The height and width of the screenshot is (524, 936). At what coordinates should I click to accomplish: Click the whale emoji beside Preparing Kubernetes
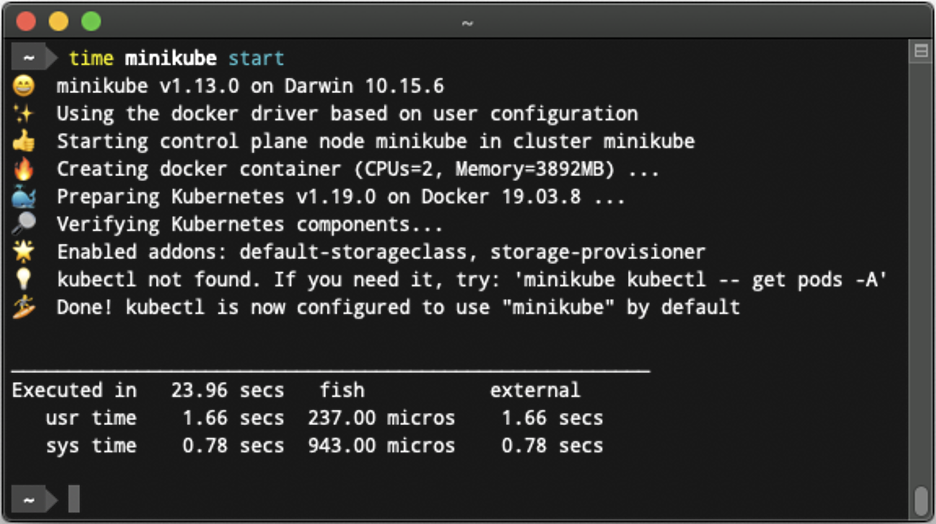coord(24,197)
